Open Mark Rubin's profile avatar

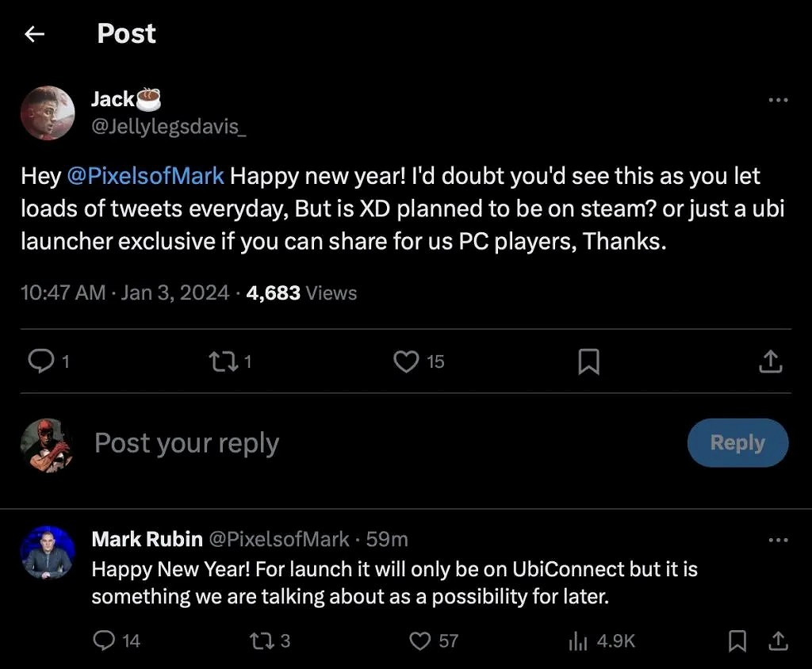coord(48,552)
